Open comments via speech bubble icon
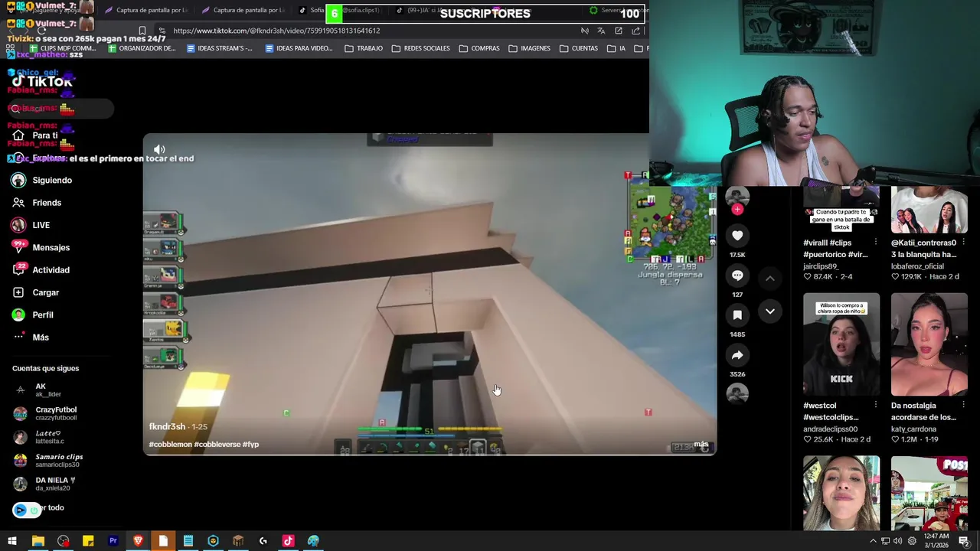Viewport: 980px width, 551px height. tap(737, 275)
